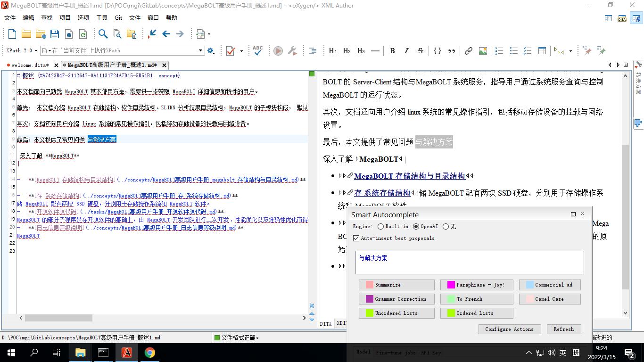The image size is (644, 362).
Task: Show the list of open editor tabs
Action: [x=627, y=65]
